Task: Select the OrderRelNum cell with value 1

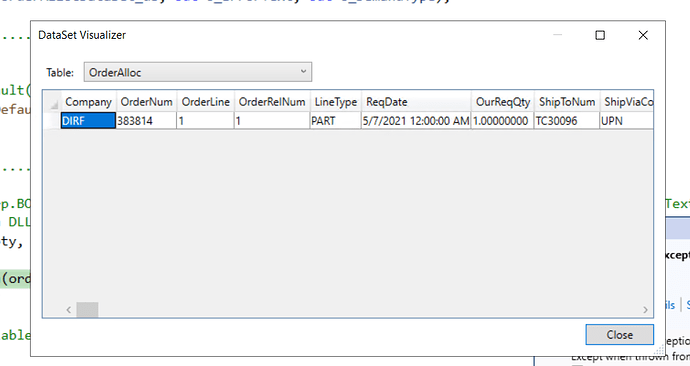Action: tap(272, 121)
